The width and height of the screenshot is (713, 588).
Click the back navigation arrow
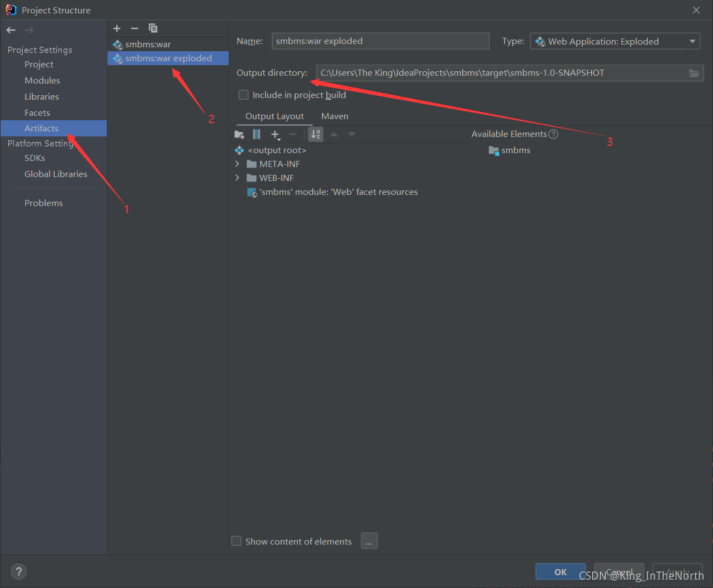(x=11, y=30)
